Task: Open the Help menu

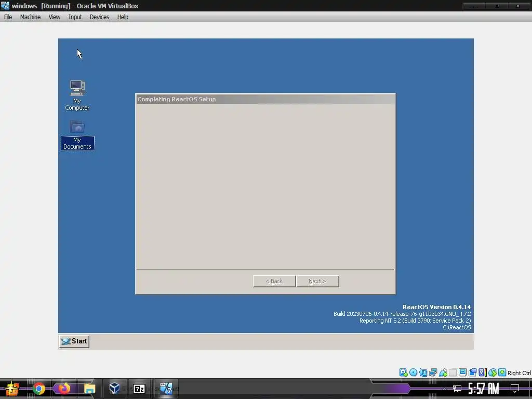Action: [x=123, y=17]
